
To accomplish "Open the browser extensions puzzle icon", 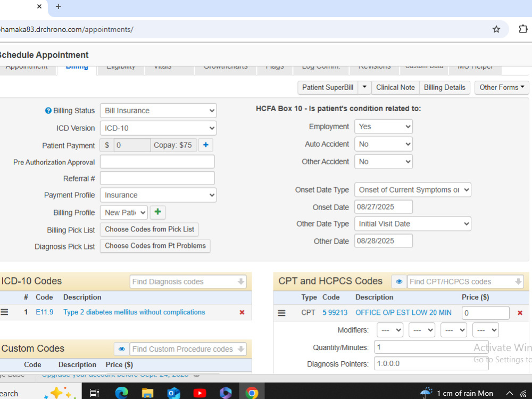I will pyautogui.click(x=523, y=29).
